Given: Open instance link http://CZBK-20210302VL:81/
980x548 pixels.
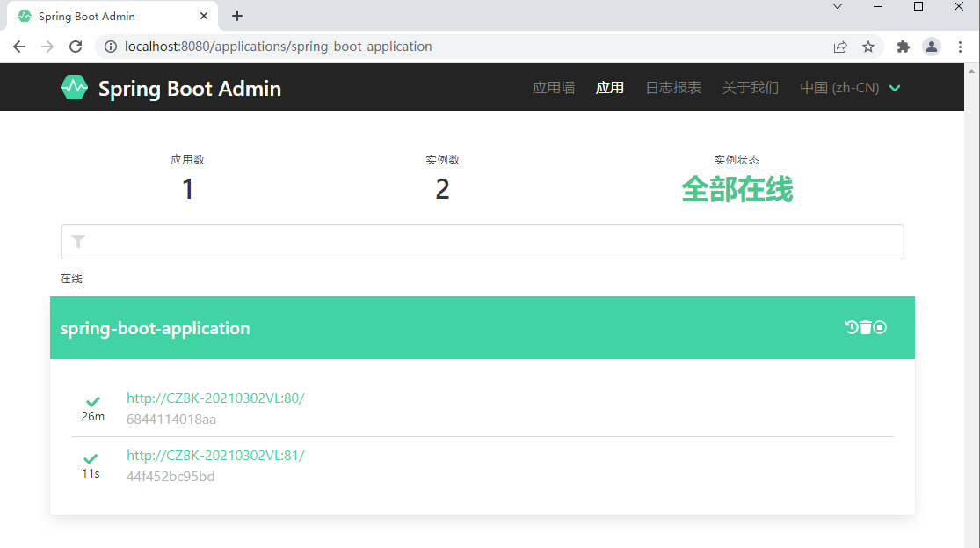Looking at the screenshot, I should coord(215,455).
